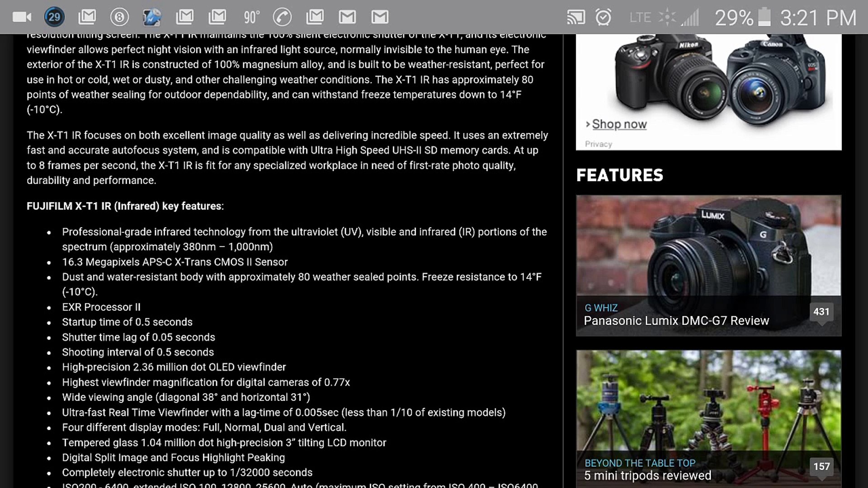Tap the circled 8 notification icon
The image size is (868, 488).
pyautogui.click(x=119, y=17)
